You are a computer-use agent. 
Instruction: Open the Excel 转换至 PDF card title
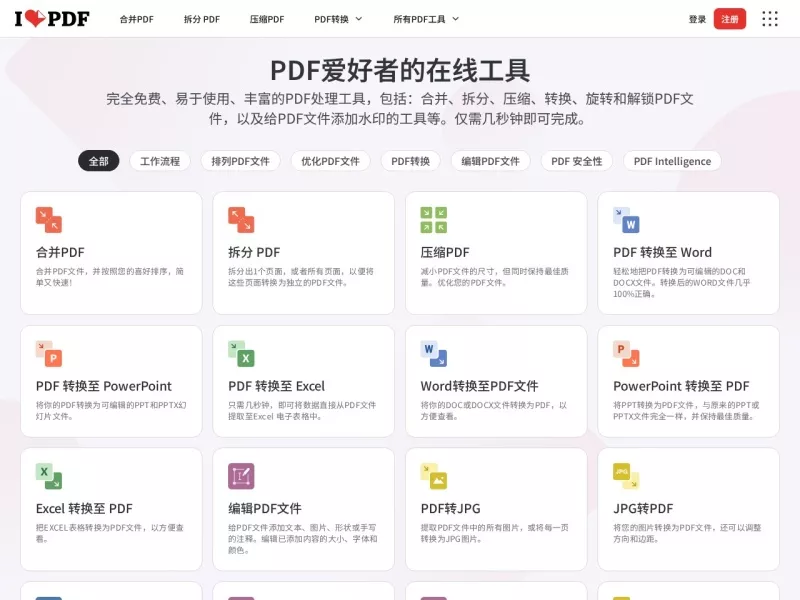(84, 509)
